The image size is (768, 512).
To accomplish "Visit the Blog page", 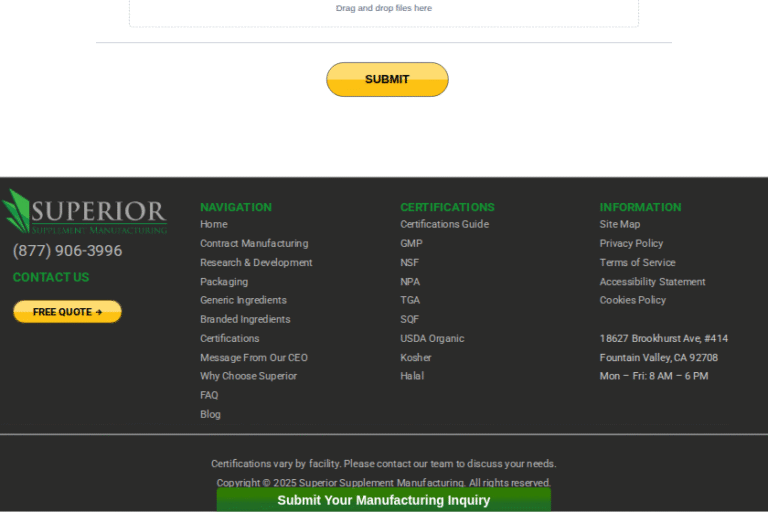I will coord(210,414).
